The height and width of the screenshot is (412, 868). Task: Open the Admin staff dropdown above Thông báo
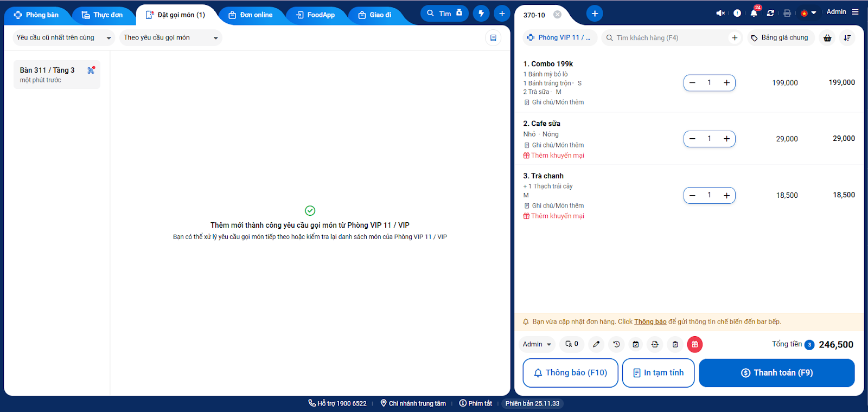pos(537,344)
